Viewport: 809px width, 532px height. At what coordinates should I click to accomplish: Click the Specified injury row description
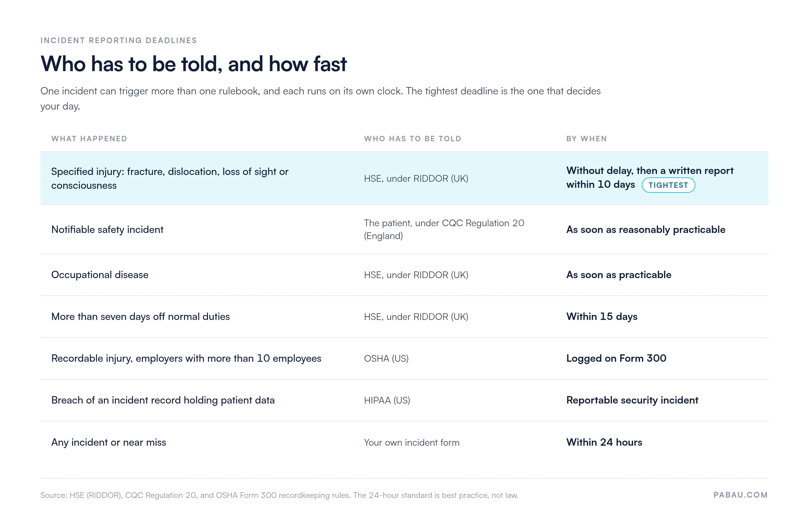170,178
